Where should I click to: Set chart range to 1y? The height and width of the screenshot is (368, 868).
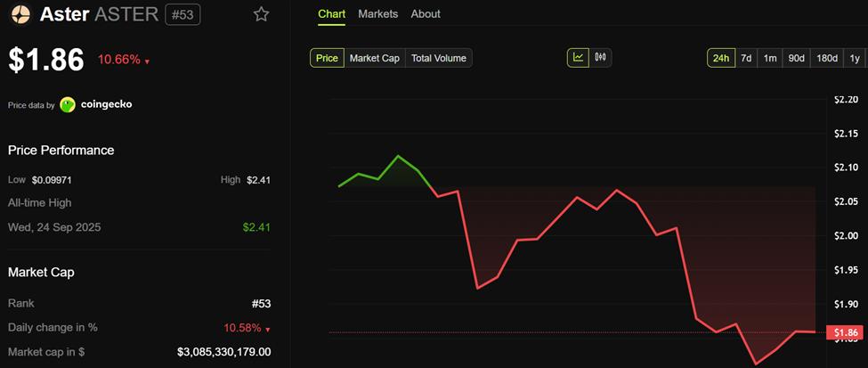click(855, 58)
